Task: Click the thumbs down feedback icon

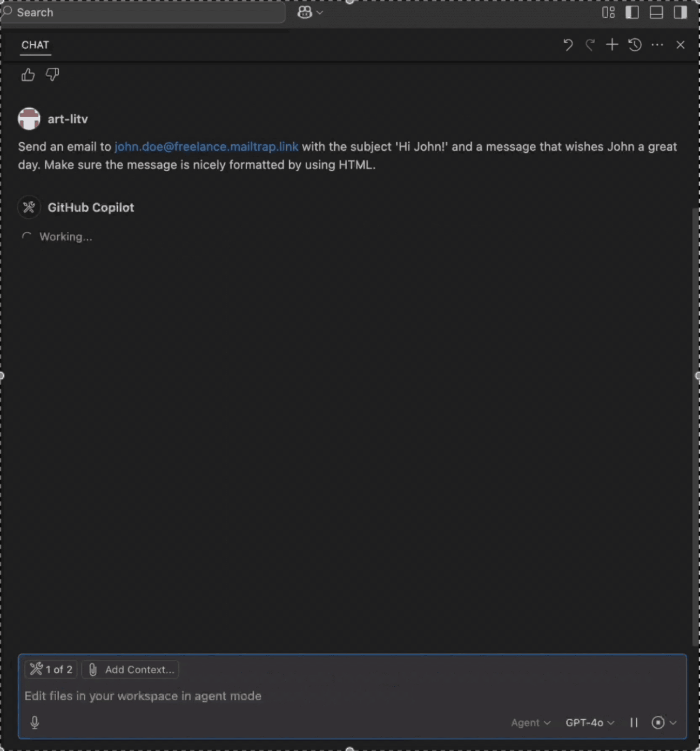Action: click(52, 75)
